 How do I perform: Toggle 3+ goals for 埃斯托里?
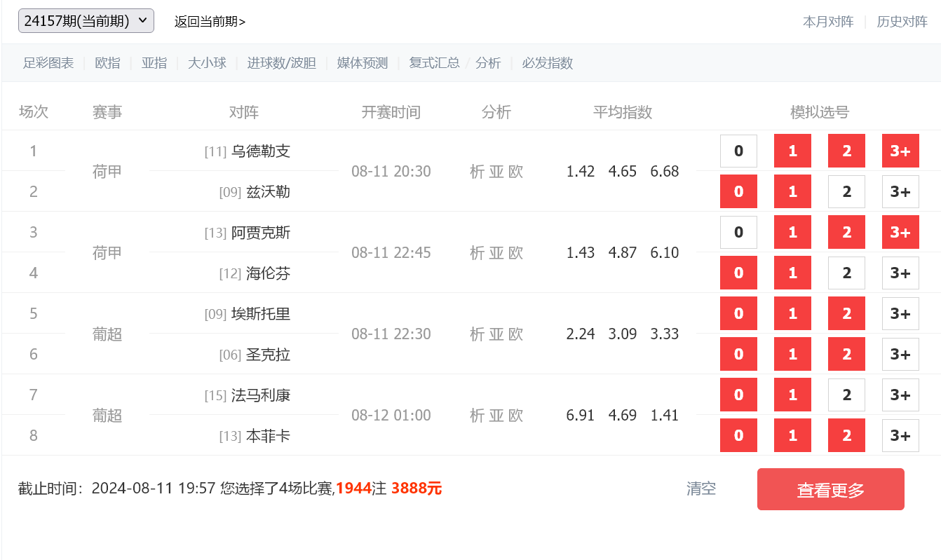pyautogui.click(x=900, y=314)
